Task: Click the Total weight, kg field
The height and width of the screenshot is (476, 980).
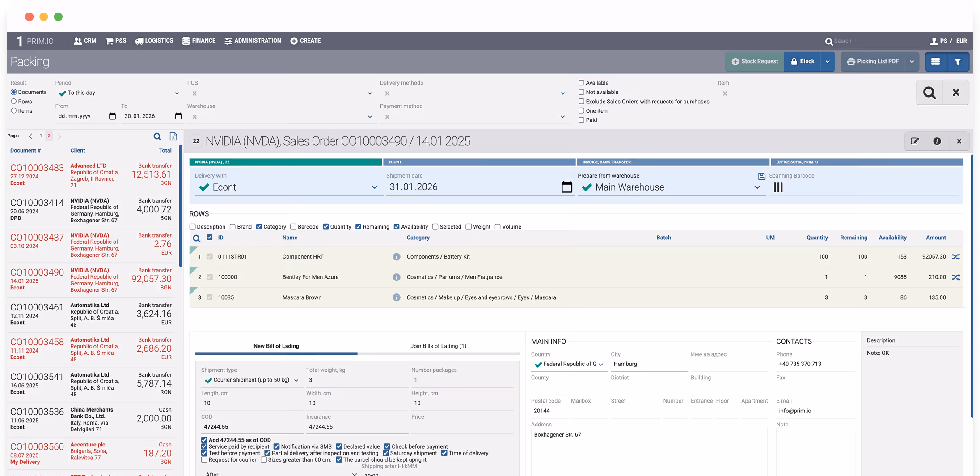Action: [x=357, y=380]
